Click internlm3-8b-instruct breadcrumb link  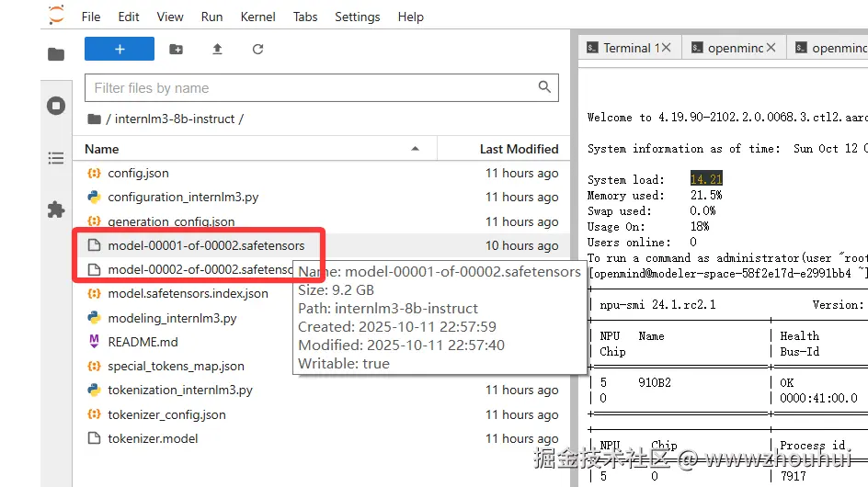pyautogui.click(x=175, y=119)
